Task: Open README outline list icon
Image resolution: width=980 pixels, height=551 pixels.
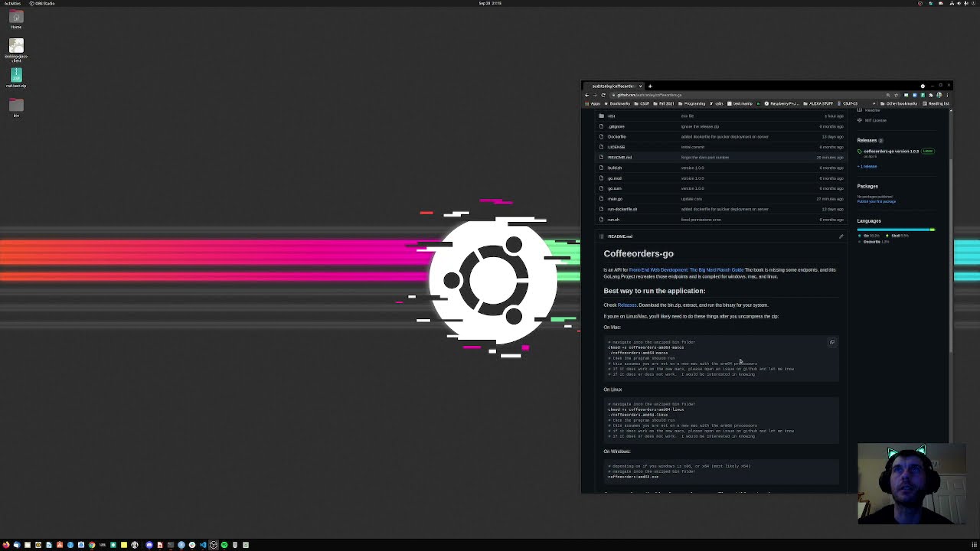Action: click(602, 236)
